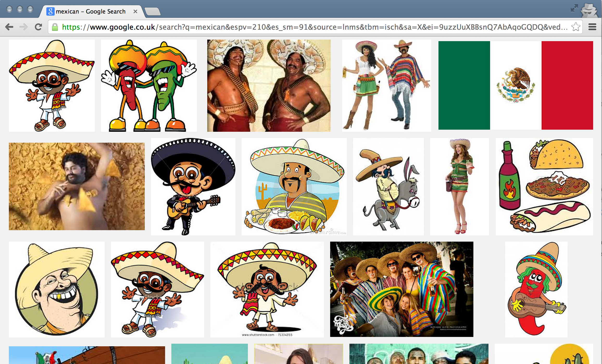Close the mexican Google Search tab
The image size is (602, 364).
(135, 11)
